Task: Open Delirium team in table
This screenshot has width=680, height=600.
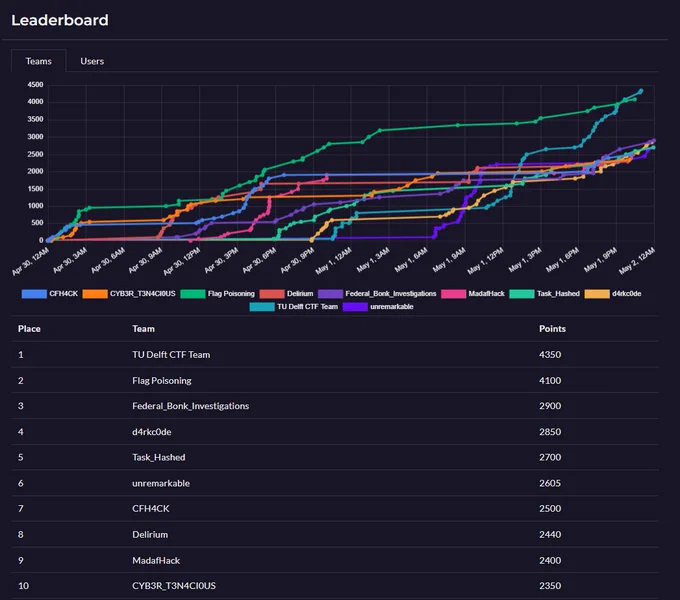Action: click(x=150, y=535)
